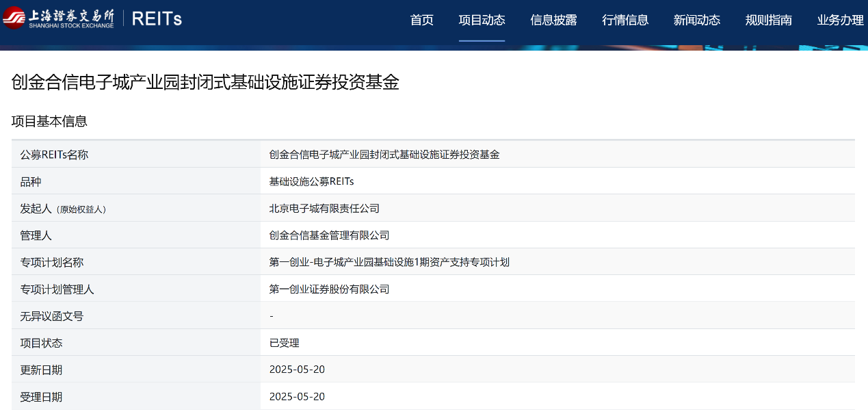Screen dimensions: 868x416
Task: Click the special plan name value
Action: point(389,262)
